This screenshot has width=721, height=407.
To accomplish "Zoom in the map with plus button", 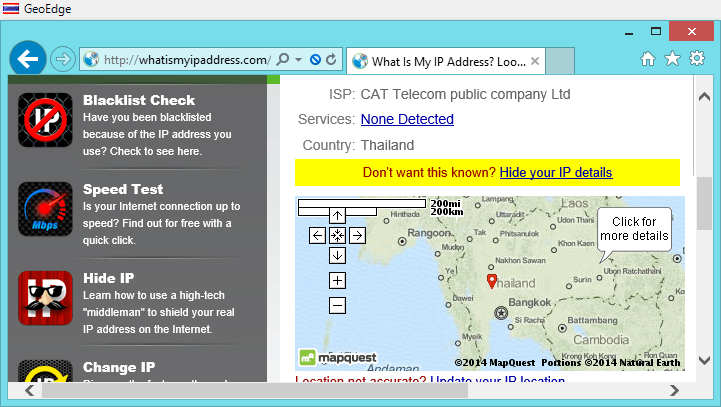I will (x=338, y=280).
